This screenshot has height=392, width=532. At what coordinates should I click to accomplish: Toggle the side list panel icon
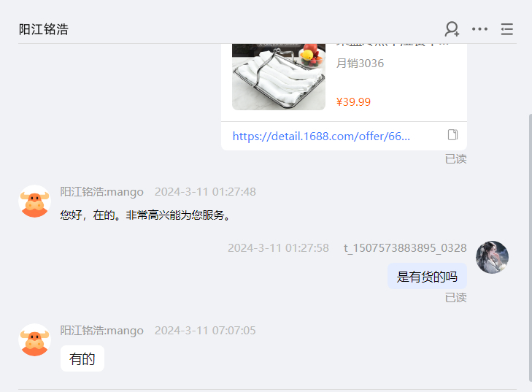click(507, 29)
